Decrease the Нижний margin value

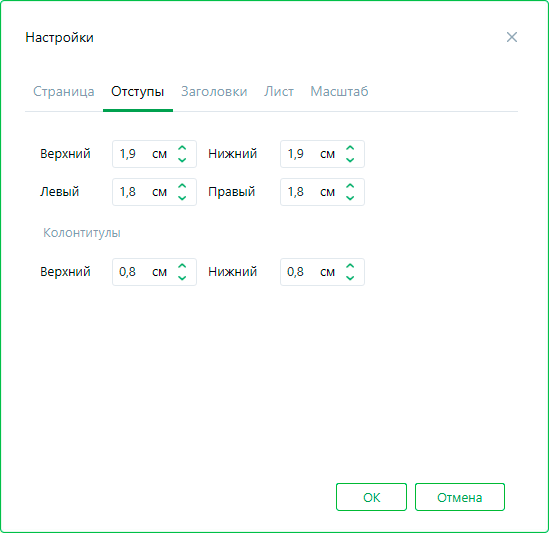[350, 160]
